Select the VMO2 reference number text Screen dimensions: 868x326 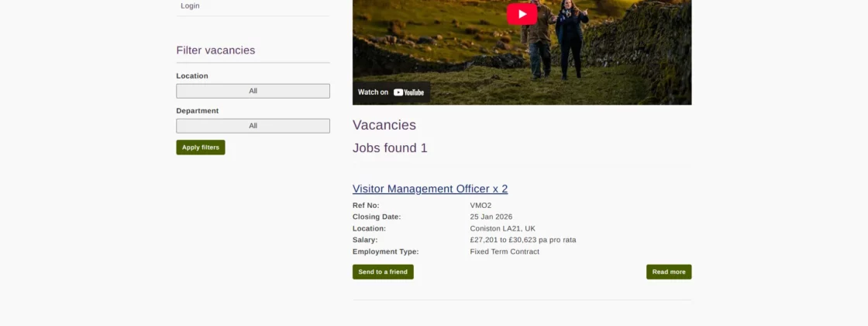[x=480, y=205]
